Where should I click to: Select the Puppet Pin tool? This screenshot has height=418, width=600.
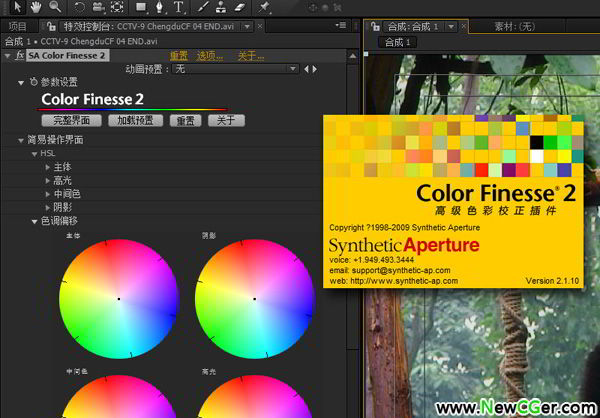263,7
